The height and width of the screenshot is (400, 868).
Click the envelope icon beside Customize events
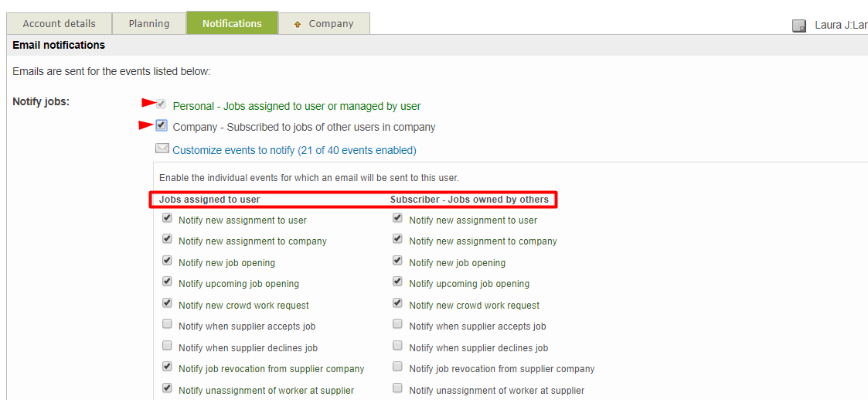(162, 149)
